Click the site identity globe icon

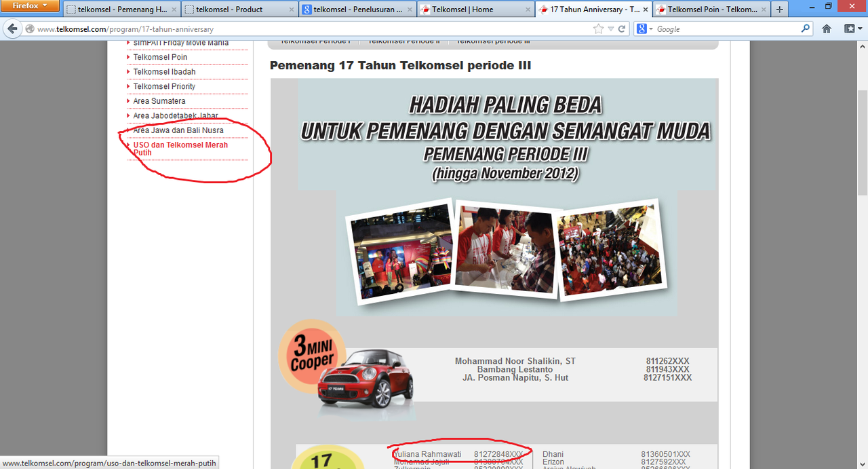tap(30, 29)
